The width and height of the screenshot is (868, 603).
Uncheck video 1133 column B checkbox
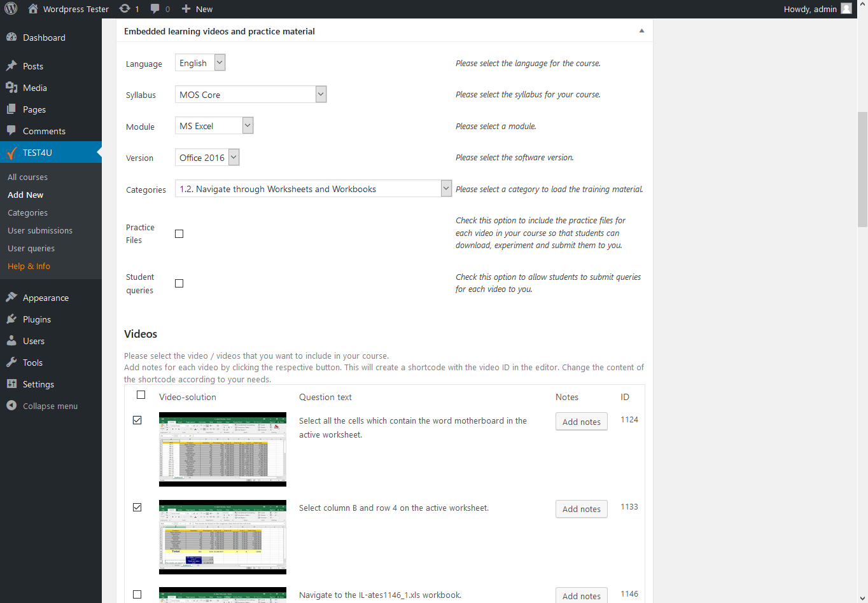pyautogui.click(x=137, y=507)
